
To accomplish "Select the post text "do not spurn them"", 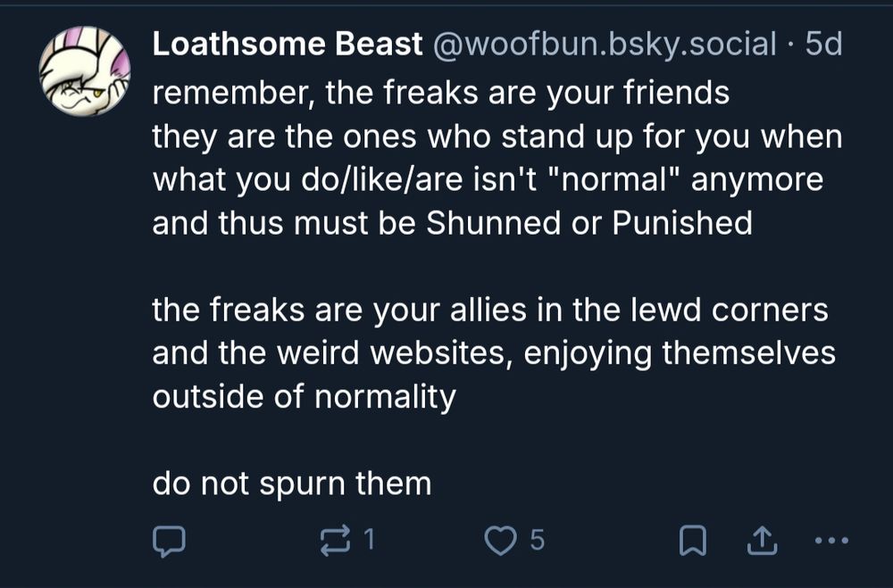I will coord(291,484).
